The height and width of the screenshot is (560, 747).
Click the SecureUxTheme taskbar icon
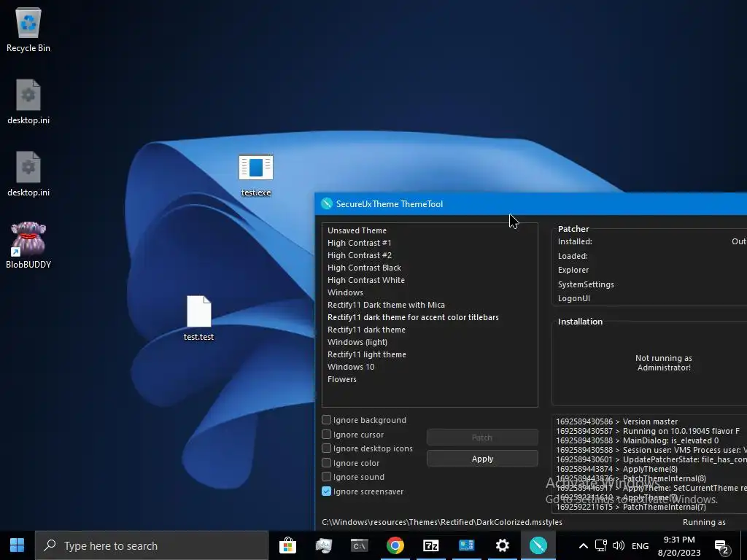pos(538,545)
